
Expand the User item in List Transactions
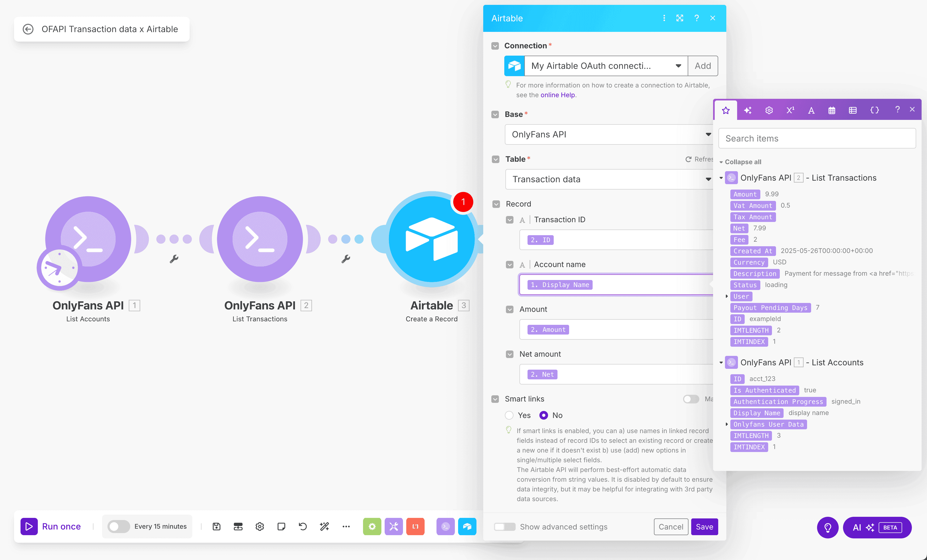pyautogui.click(x=727, y=296)
